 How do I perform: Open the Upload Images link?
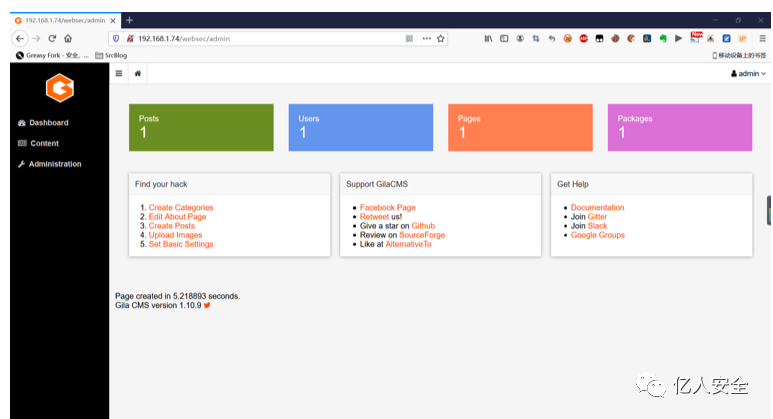pos(176,235)
